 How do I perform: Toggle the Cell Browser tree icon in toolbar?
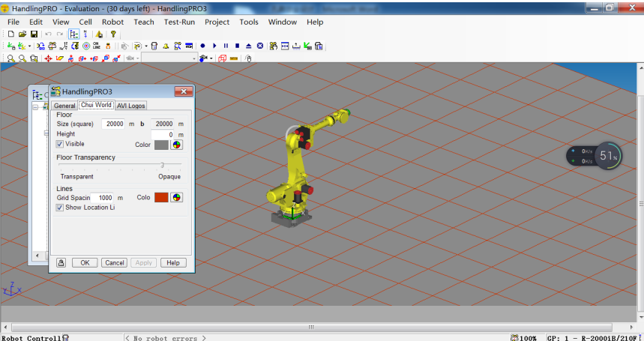pos(74,34)
